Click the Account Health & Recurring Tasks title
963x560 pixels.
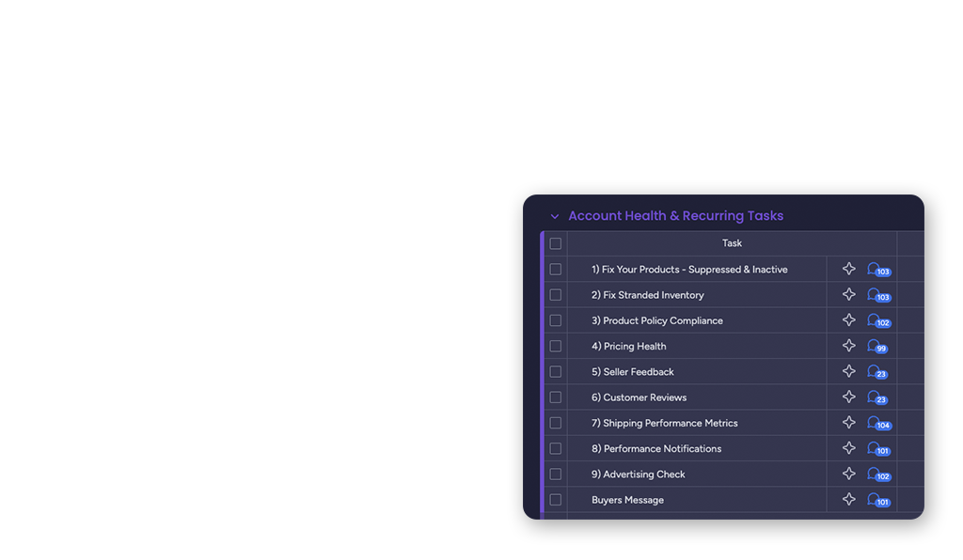tap(675, 216)
